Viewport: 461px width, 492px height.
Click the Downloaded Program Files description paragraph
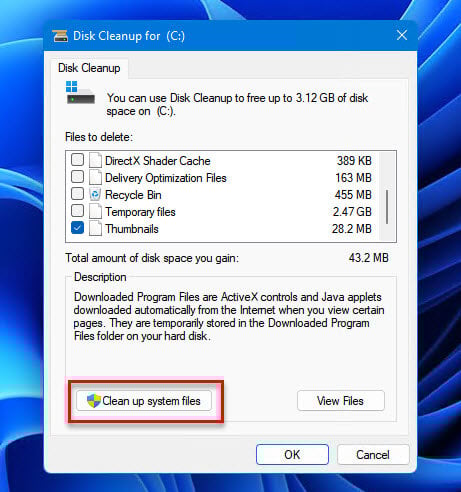click(229, 316)
